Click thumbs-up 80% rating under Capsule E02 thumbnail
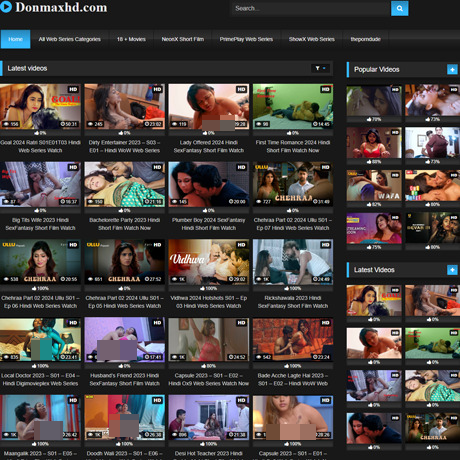The image size is (460, 460). 209,366
